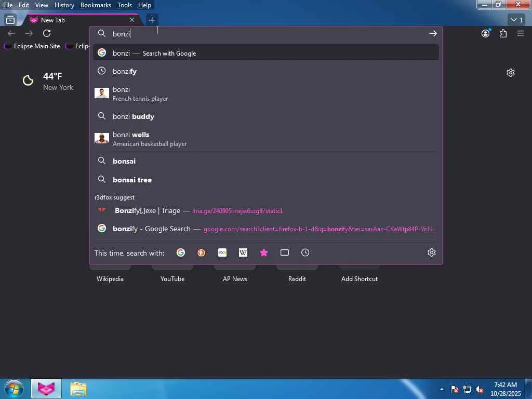
Task: Open the Bookmarks menu
Action: click(96, 5)
